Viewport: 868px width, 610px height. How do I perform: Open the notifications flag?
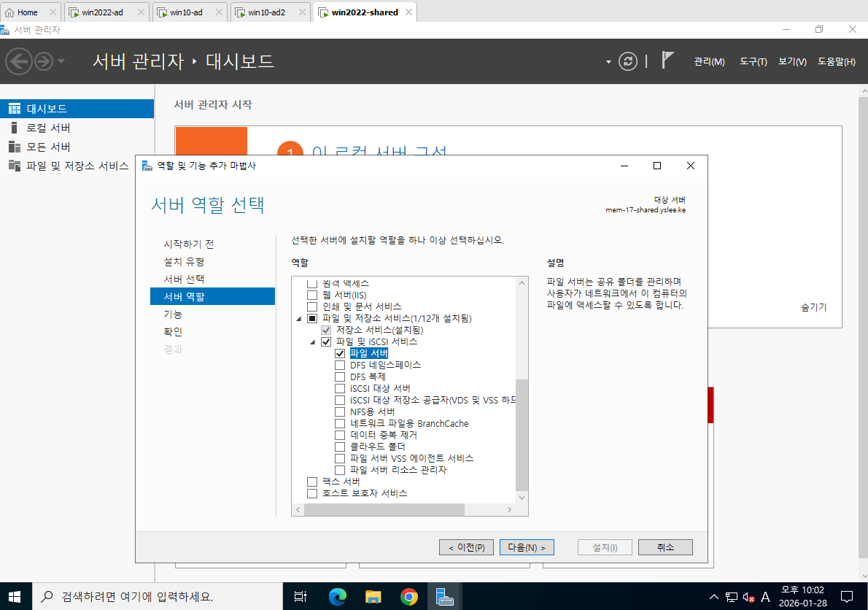pyautogui.click(x=667, y=60)
